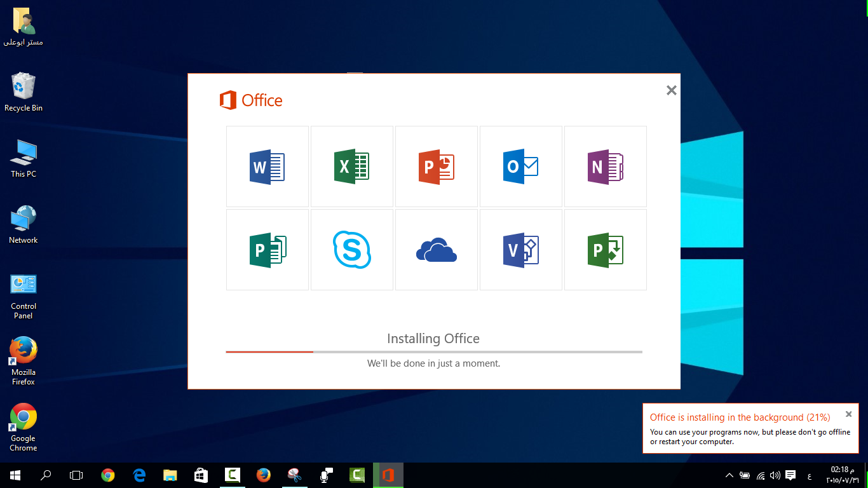Open the speech recognition microphone taskbar app

click(x=326, y=475)
